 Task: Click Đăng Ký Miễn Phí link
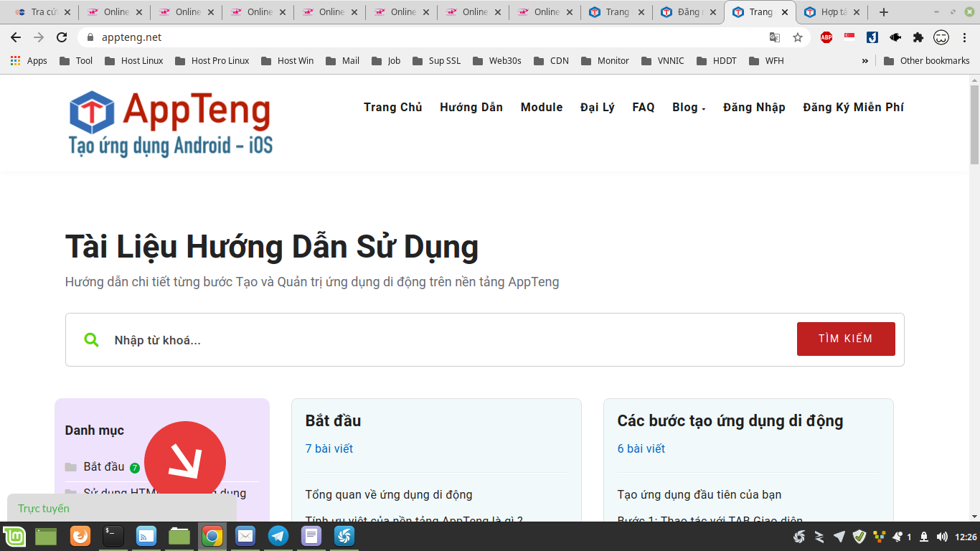coord(853,107)
